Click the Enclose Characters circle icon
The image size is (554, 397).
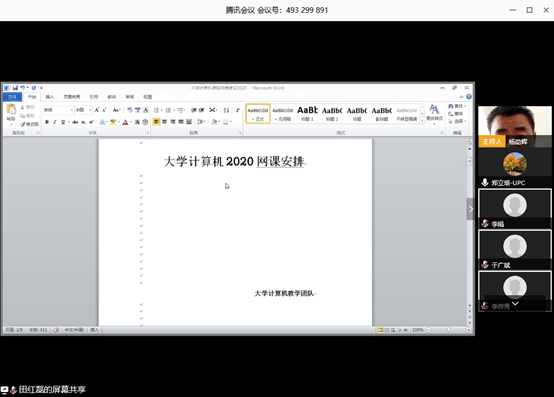(x=145, y=122)
